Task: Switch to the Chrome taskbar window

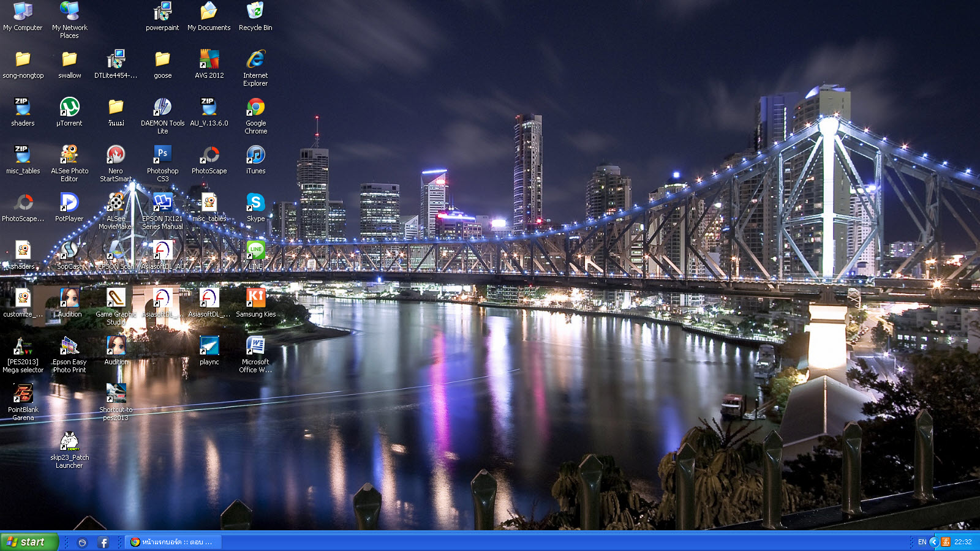Action: [x=173, y=542]
